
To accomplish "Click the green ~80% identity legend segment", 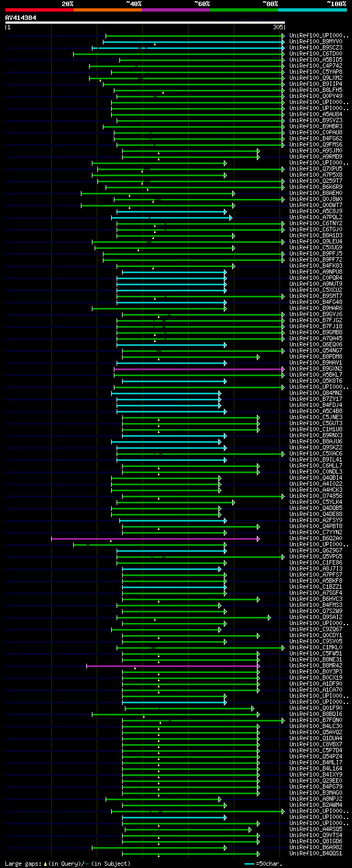I will (244, 10).
